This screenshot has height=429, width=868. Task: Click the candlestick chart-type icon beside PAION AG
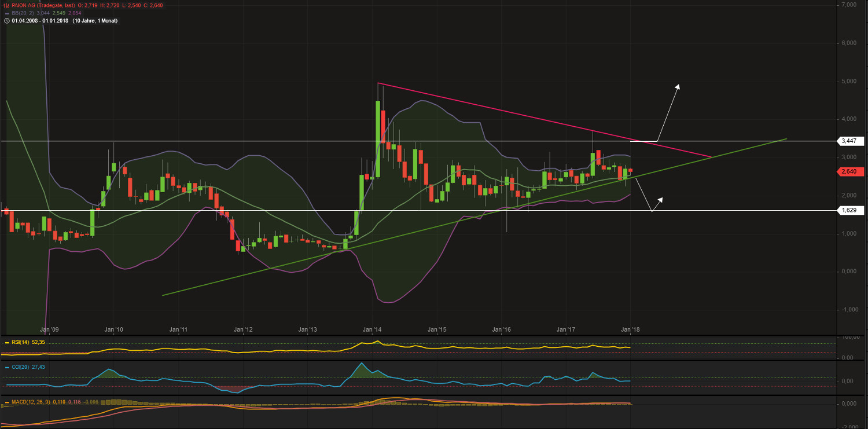pos(6,5)
